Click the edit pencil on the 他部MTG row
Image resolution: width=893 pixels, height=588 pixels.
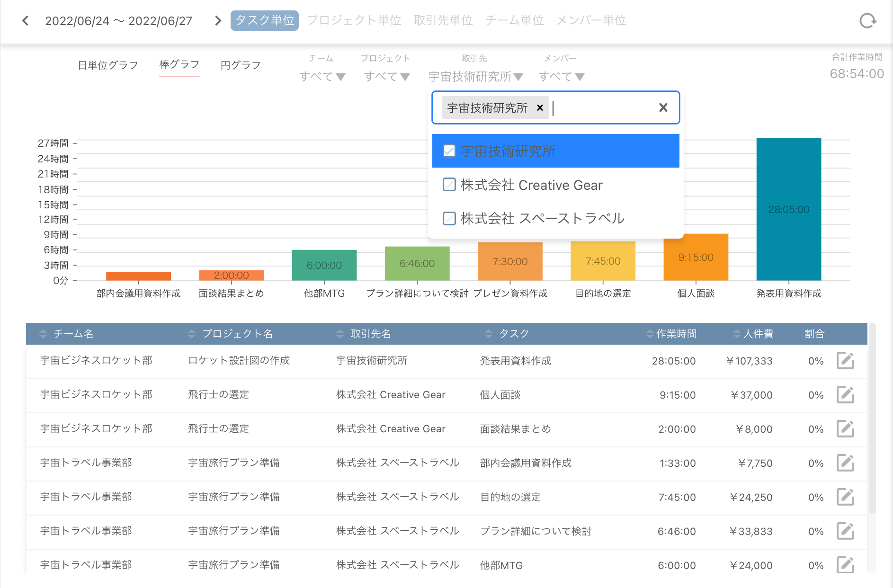[x=846, y=565]
